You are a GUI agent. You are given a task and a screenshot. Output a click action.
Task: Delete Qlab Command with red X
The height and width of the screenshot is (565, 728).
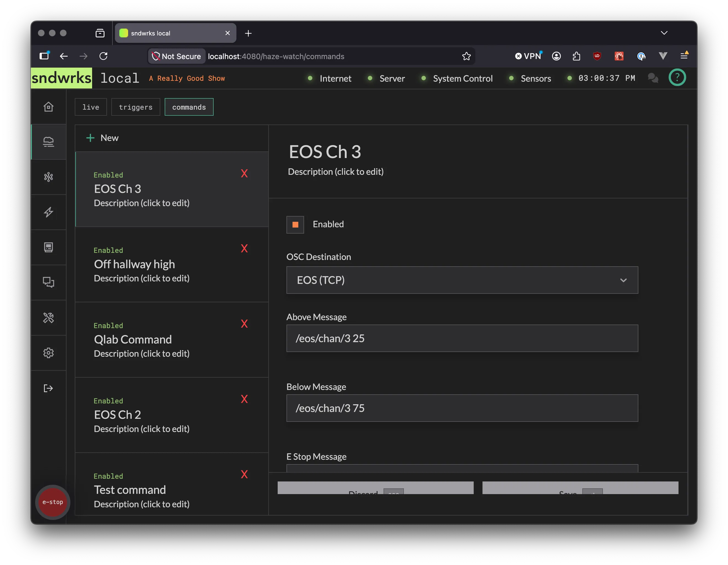(x=244, y=324)
